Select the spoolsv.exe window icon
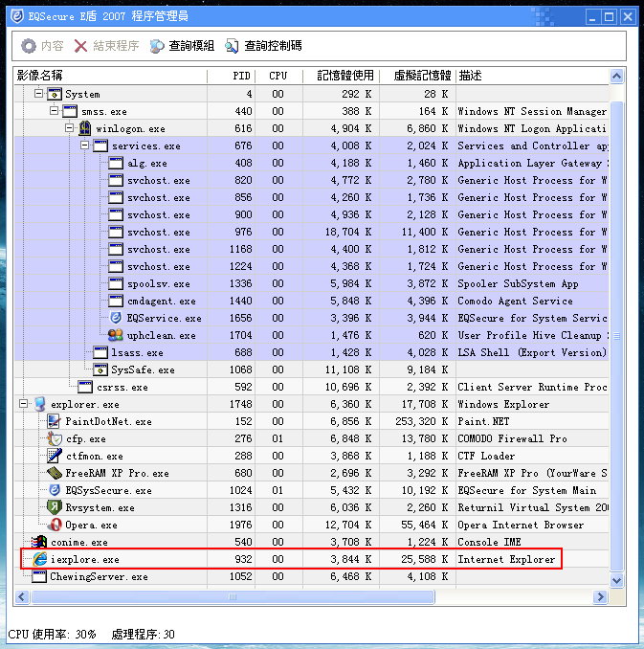 coord(116,283)
